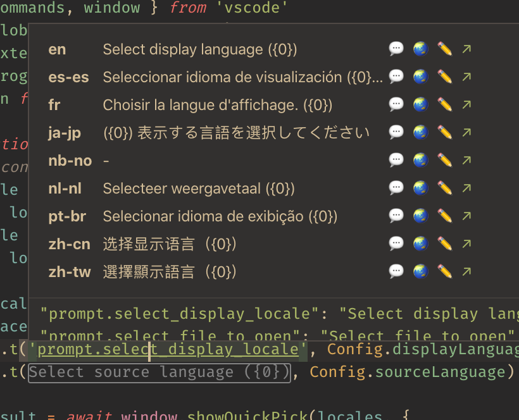The image size is (519, 420).
Task: Machine translate the Dutch weergavetaal entry
Action: pyautogui.click(x=420, y=188)
